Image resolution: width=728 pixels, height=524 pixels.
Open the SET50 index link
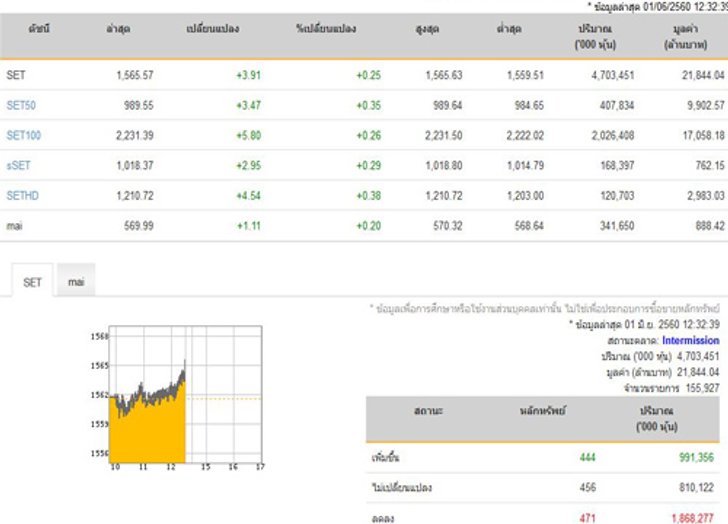click(21, 105)
